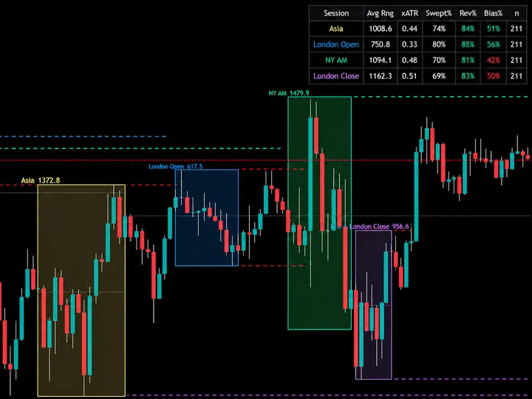Click xATR value 0.51 in table
Image resolution: width=532 pixels, height=399 pixels.
point(409,75)
